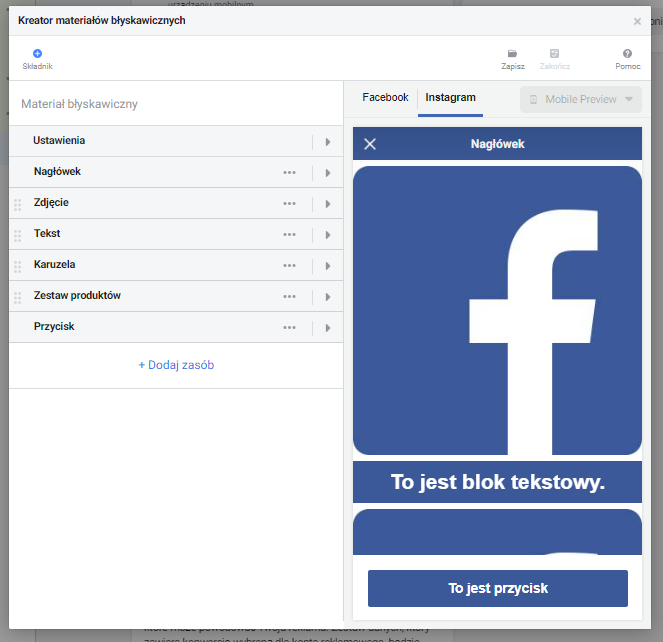Expand the Zestaw produktów section arrow
663x642 pixels.
click(x=328, y=297)
